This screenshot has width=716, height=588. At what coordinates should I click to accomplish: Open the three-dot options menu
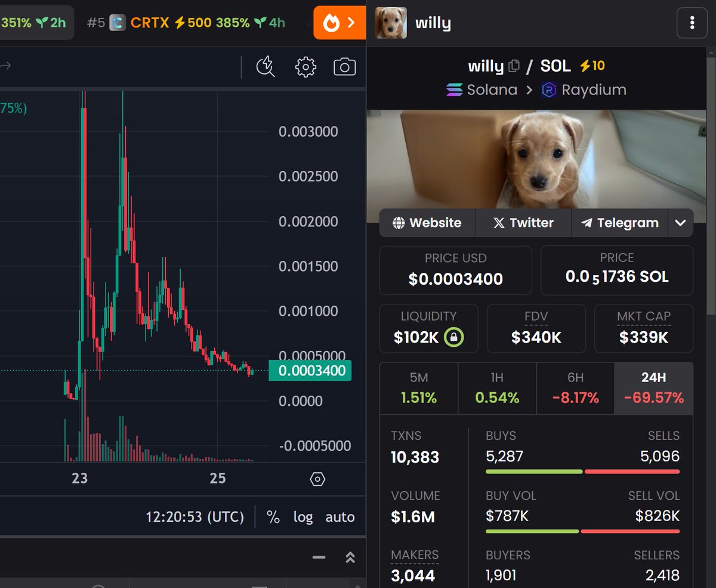click(692, 23)
